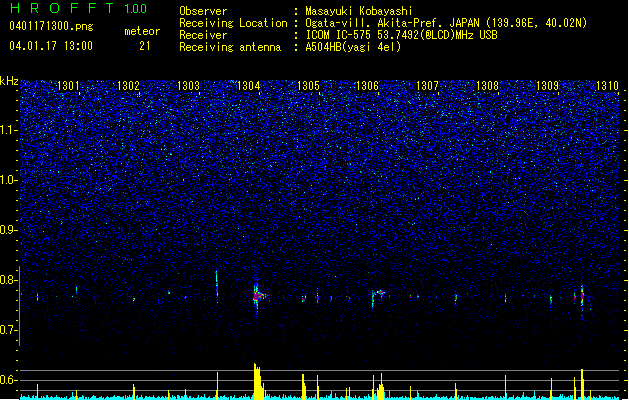Click the observer name Masayuki Kobayashi
The height and width of the screenshot is (400, 629).
click(359, 11)
